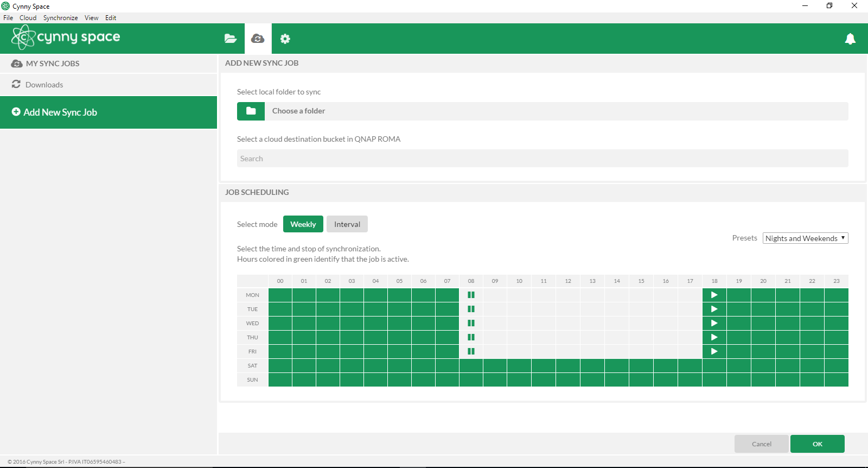This screenshot has width=868, height=468.
Task: Click the play marker on Monday at 18
Action: click(x=714, y=295)
